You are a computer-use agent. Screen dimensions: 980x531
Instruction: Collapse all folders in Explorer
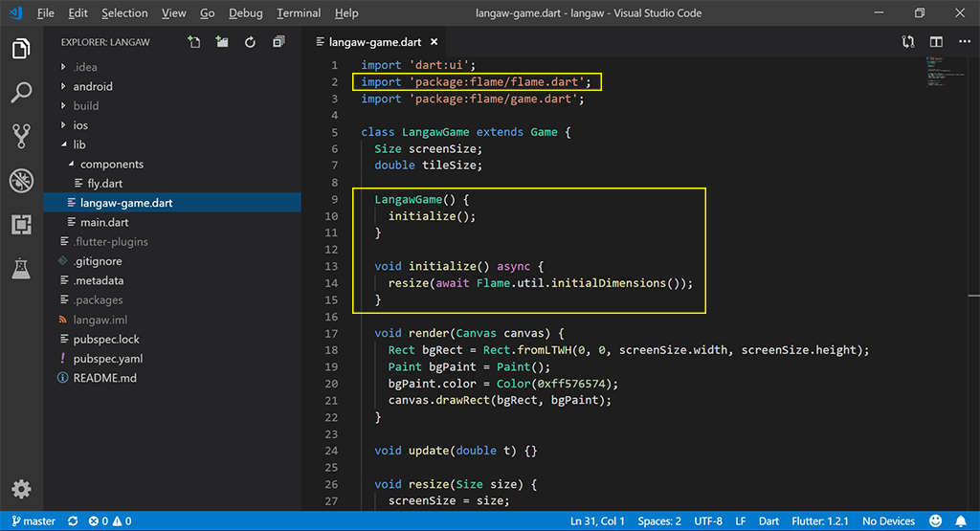(x=278, y=42)
